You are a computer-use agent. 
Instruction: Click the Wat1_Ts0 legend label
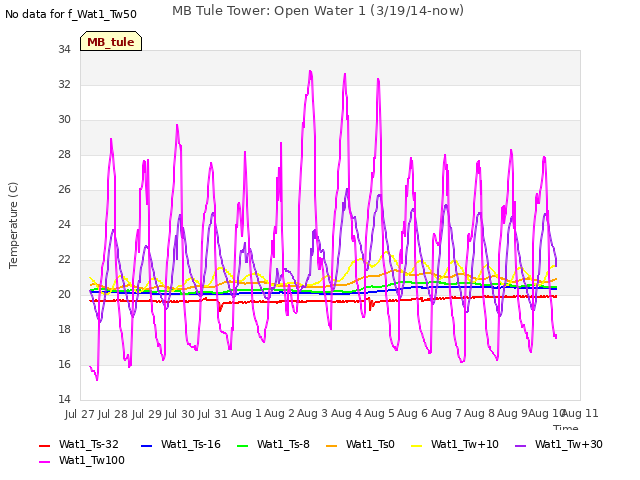(370, 444)
